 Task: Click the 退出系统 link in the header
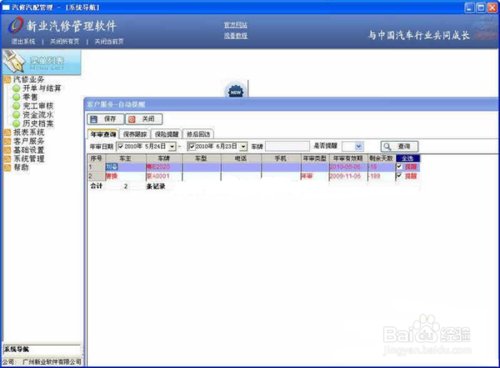pos(23,41)
